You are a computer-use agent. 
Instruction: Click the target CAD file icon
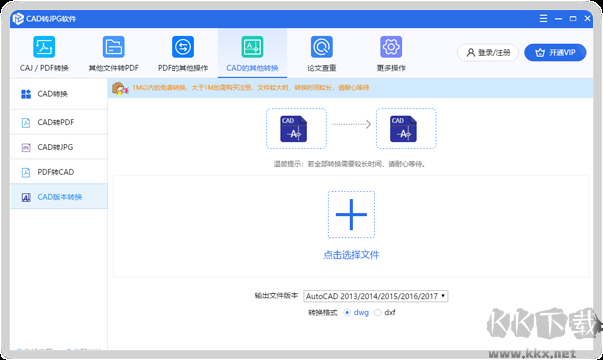coord(403,129)
